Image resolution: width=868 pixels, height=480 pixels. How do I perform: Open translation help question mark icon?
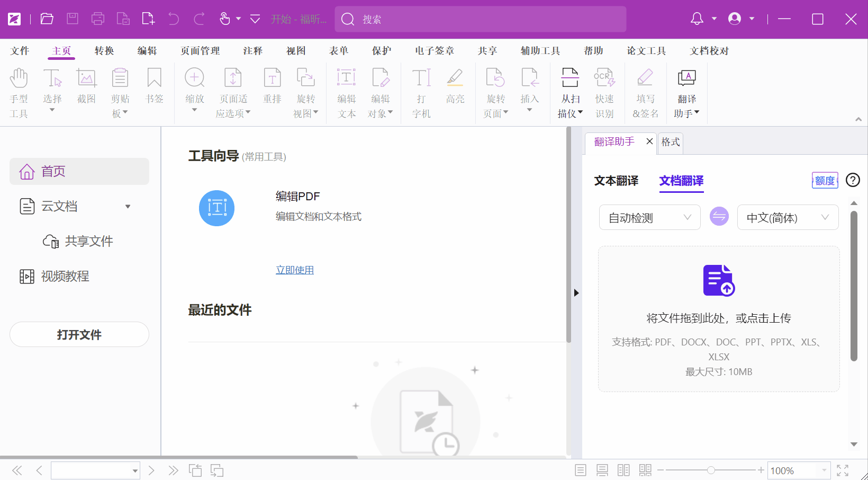click(x=853, y=180)
